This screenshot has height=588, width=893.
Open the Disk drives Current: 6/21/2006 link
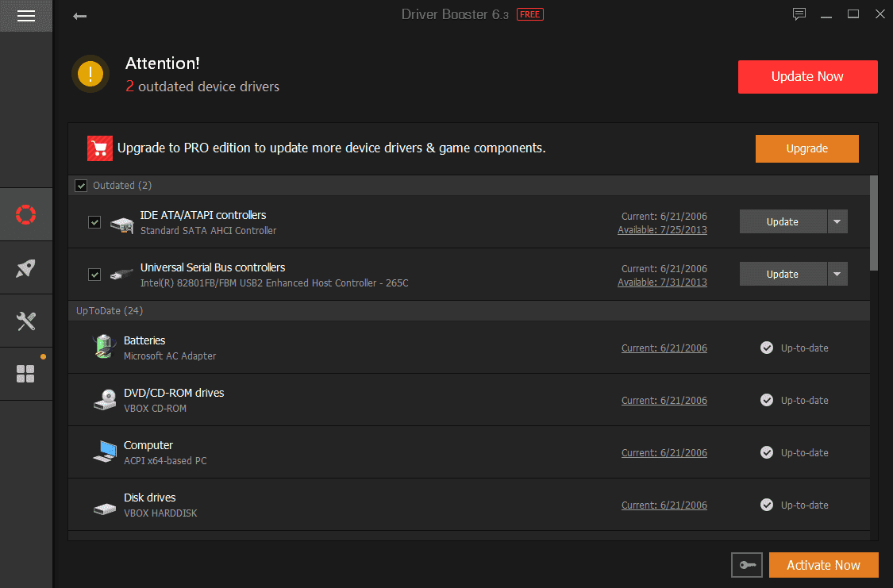664,505
